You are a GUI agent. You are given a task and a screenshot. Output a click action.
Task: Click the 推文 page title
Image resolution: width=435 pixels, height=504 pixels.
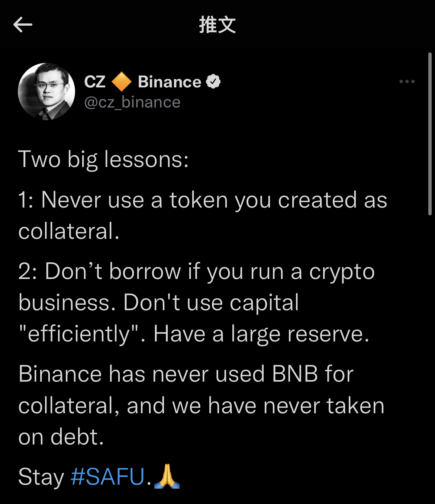217,25
